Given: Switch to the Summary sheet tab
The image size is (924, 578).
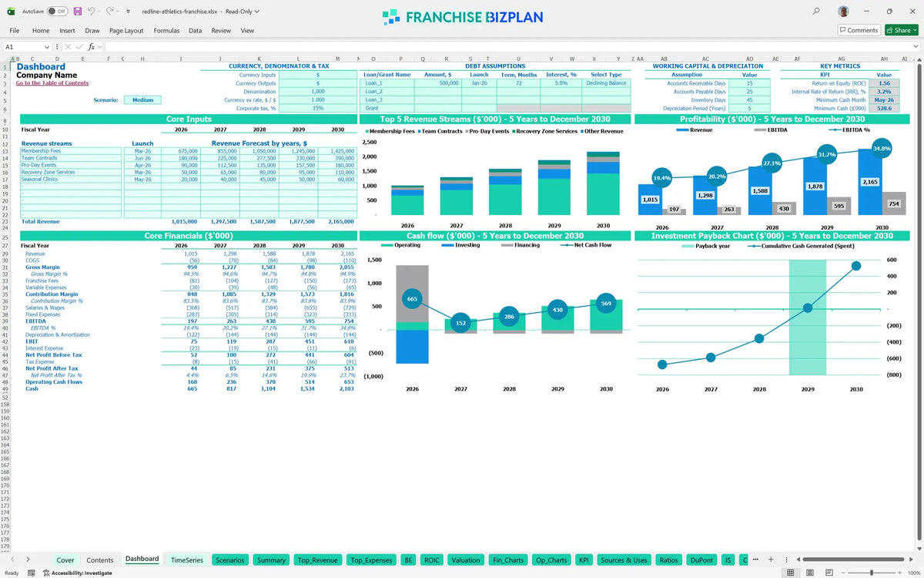Looking at the screenshot, I should (271, 560).
